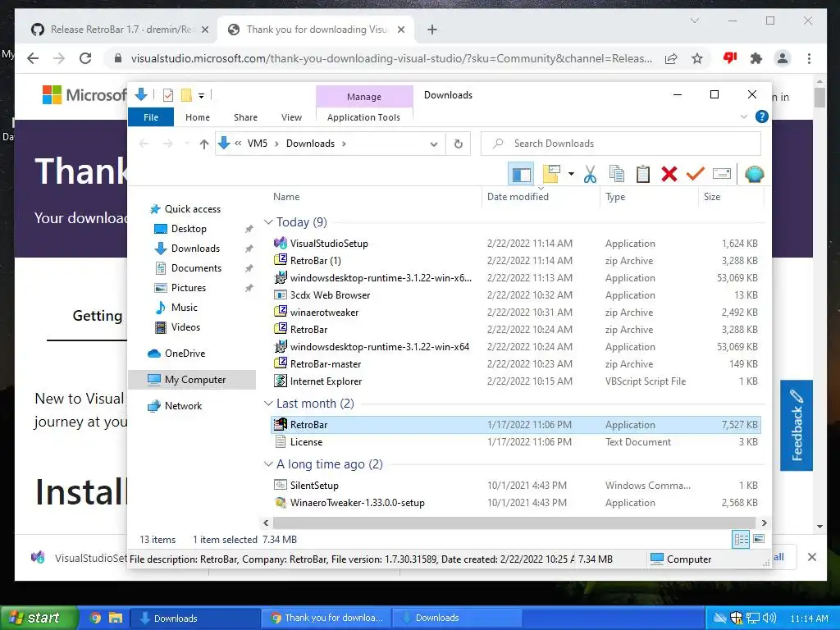The width and height of the screenshot is (840, 630).
Task: Click the first Downloads taskbar button
Action: coord(195,619)
